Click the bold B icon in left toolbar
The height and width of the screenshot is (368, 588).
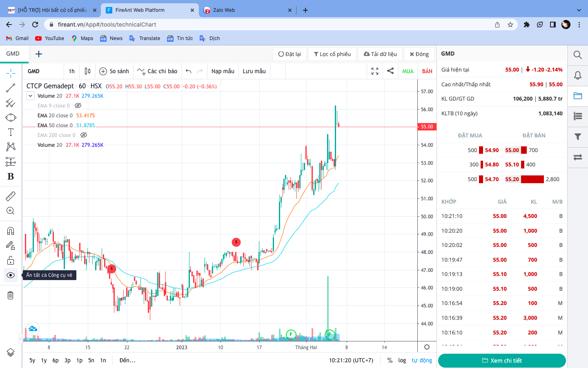(x=11, y=177)
